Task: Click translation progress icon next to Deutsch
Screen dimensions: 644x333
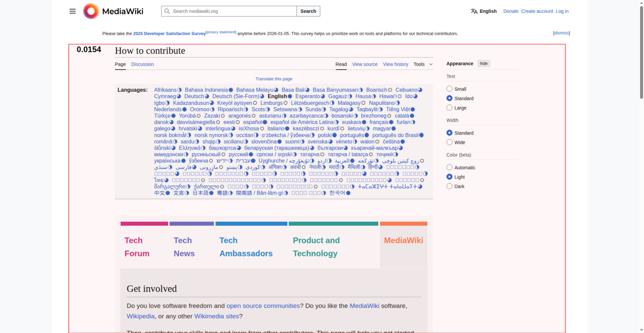Action: click(x=207, y=96)
